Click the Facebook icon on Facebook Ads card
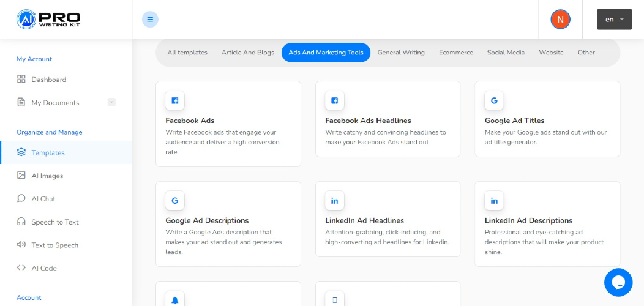 175,100
